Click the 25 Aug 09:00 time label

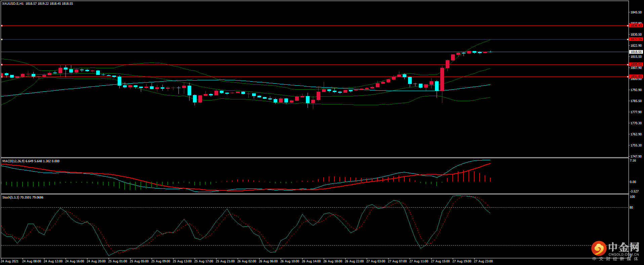[x=161, y=261]
